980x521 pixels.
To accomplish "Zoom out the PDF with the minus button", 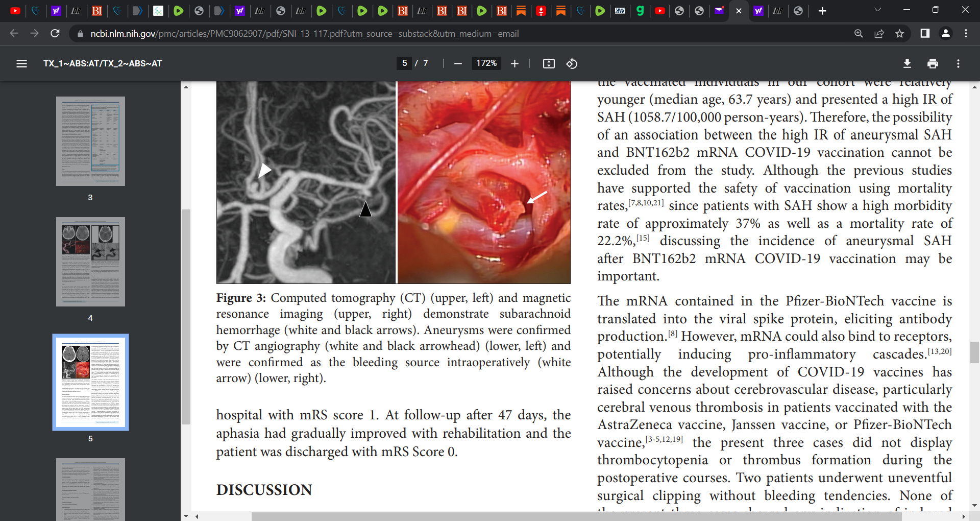I will click(458, 63).
